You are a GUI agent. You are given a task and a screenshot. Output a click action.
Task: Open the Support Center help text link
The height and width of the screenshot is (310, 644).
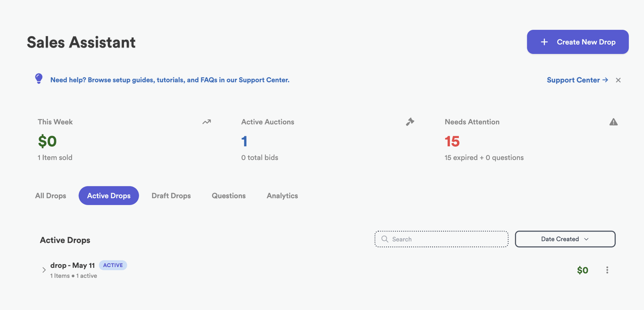click(170, 80)
